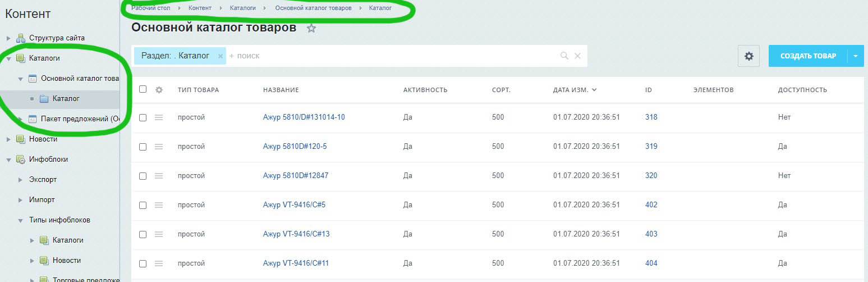Select Каталог folder in sidebar tree
The height and width of the screenshot is (282, 868).
[x=65, y=99]
